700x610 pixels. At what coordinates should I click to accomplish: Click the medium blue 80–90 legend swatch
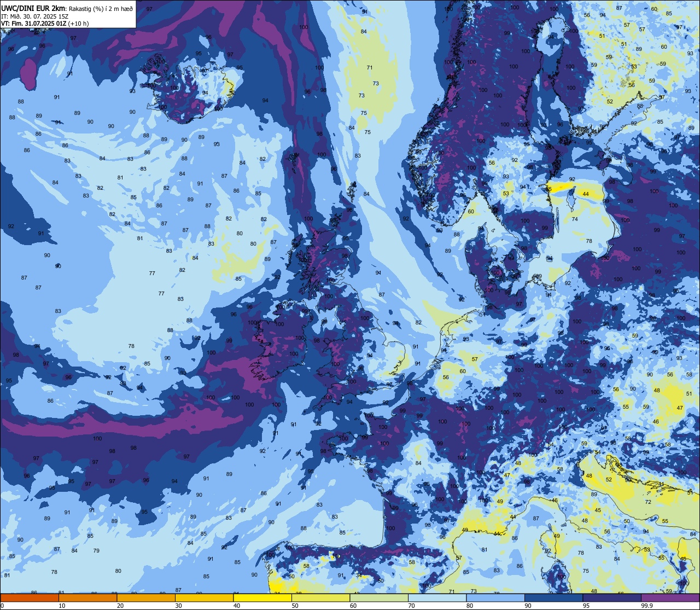pos(495,597)
